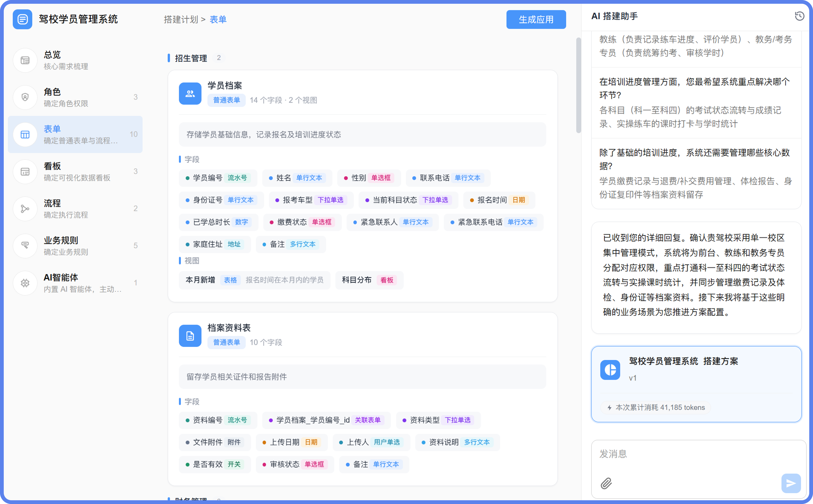Viewport: 813px width, 504px height.
Task: Click 备注 多行文本 chip in 学员档案
Action: (x=291, y=244)
